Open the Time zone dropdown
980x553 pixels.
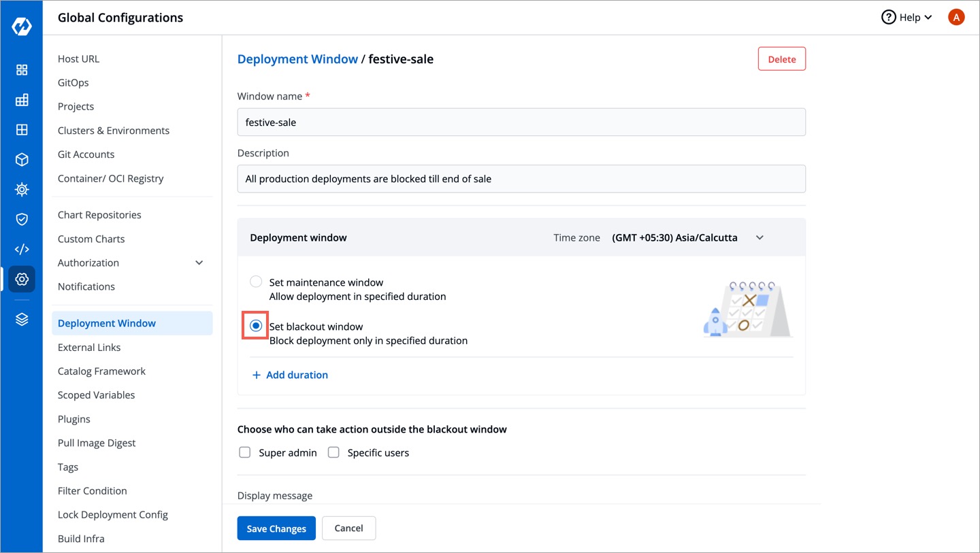688,237
